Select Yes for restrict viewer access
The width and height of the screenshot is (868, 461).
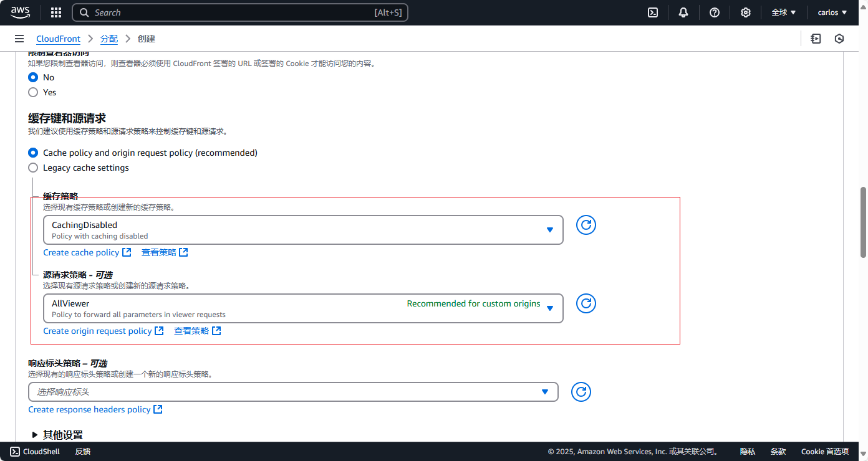[33, 92]
